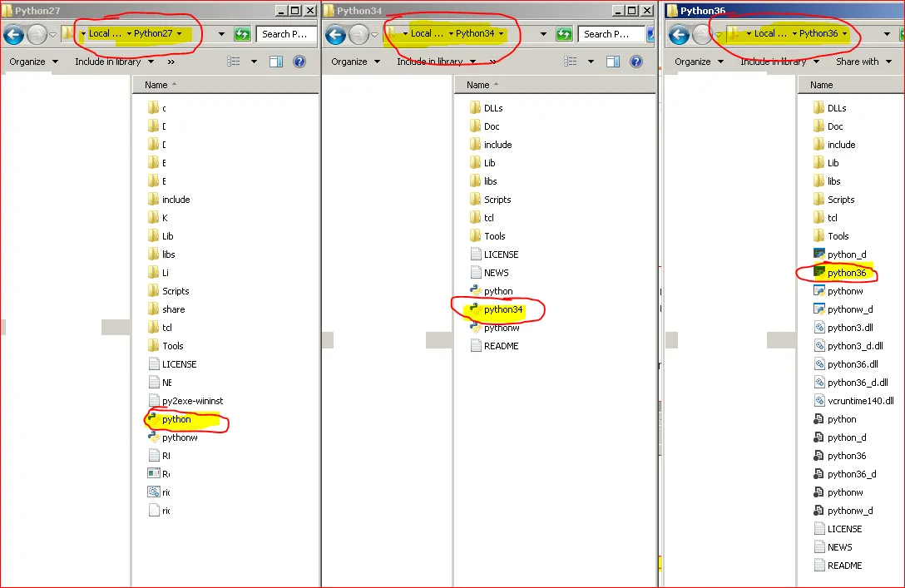Open share folder in Python27 window
Image resolution: width=905 pixels, height=588 pixels.
[167, 309]
